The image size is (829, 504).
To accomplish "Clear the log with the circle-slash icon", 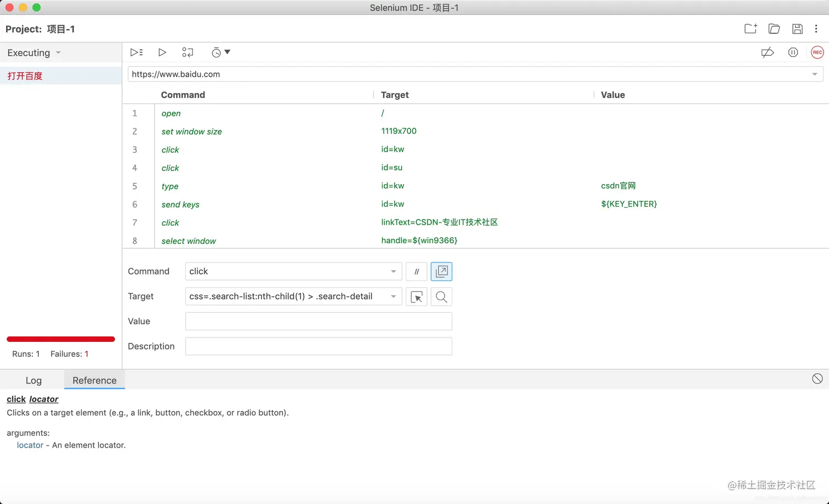I will click(x=817, y=379).
